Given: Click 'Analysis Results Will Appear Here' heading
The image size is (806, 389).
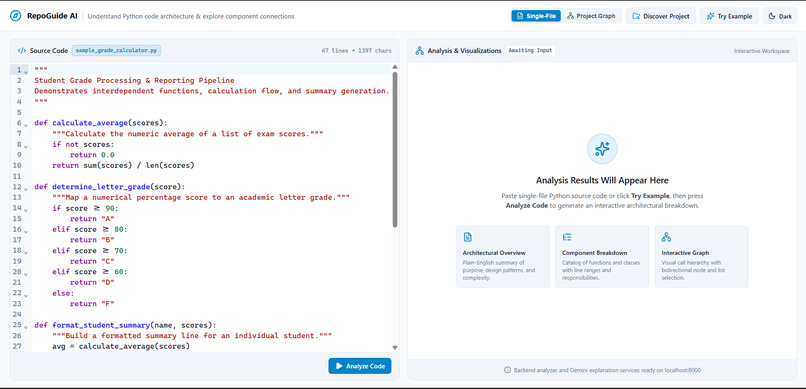Looking at the screenshot, I should [602, 180].
